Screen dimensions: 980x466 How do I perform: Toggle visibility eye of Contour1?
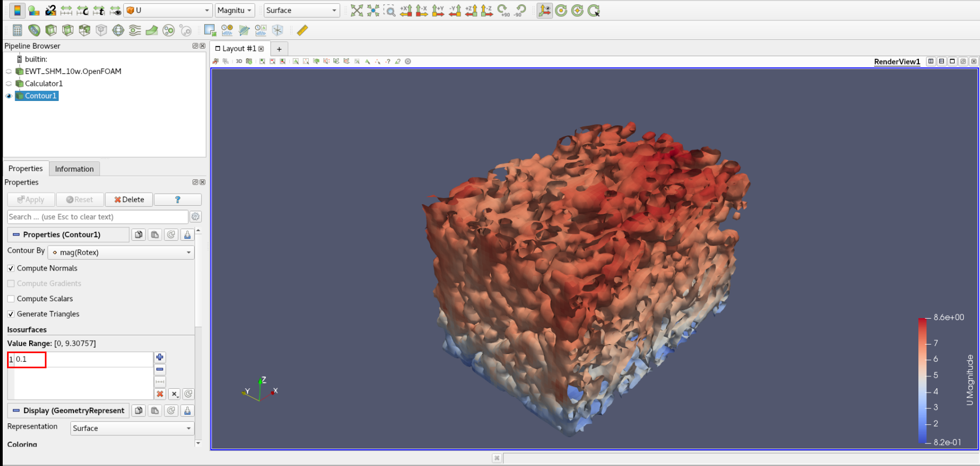(9, 96)
